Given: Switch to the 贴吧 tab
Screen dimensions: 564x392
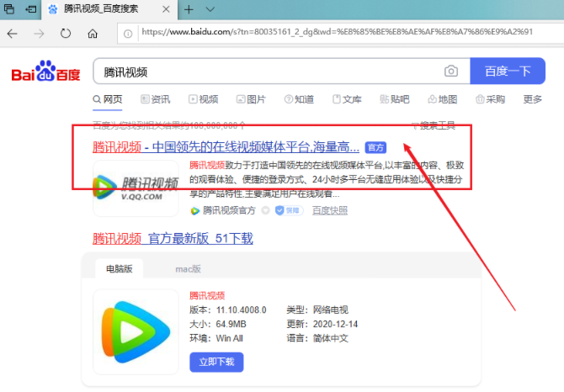Looking at the screenshot, I should pos(395,99).
